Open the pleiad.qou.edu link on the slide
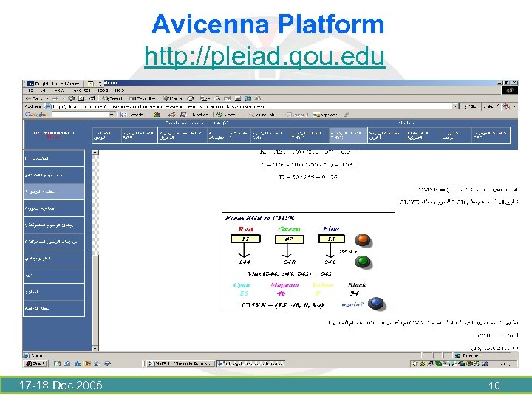The height and width of the screenshot is (399, 532). pyautogui.click(x=265, y=56)
